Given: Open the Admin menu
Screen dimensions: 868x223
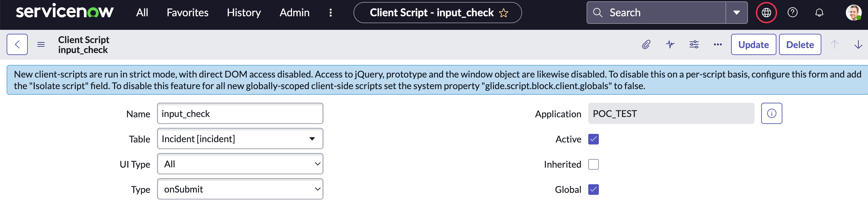Looking at the screenshot, I should (294, 13).
